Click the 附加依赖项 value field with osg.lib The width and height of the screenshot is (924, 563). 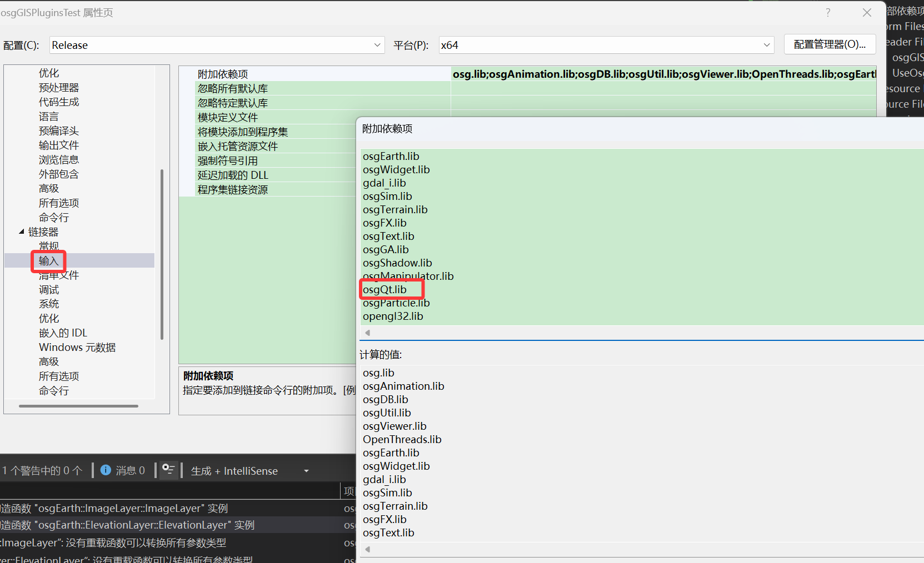pos(664,74)
